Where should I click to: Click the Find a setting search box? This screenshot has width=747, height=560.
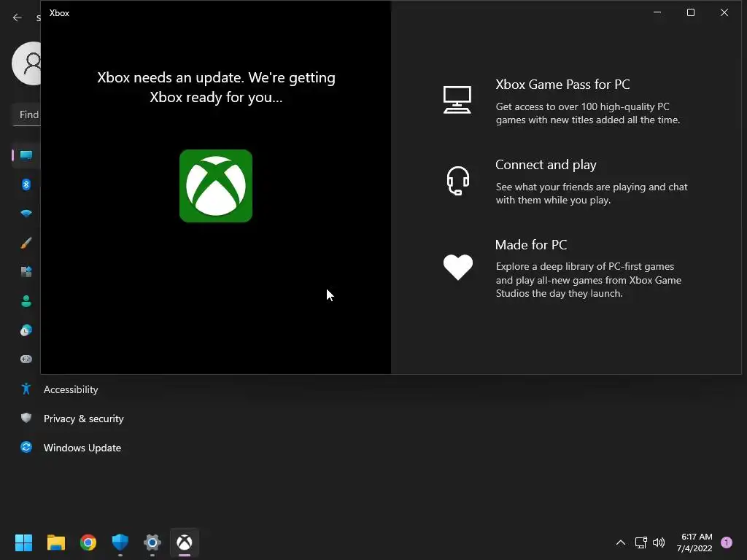click(27, 114)
